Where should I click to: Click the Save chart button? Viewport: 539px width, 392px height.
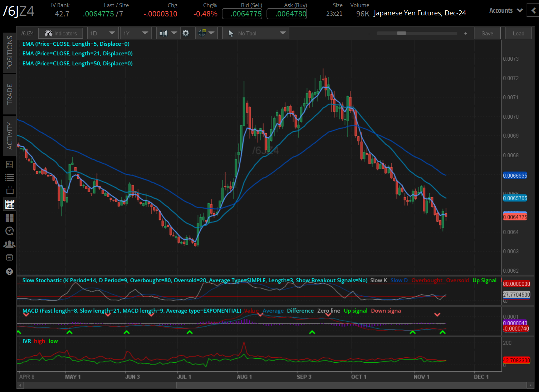(487, 33)
